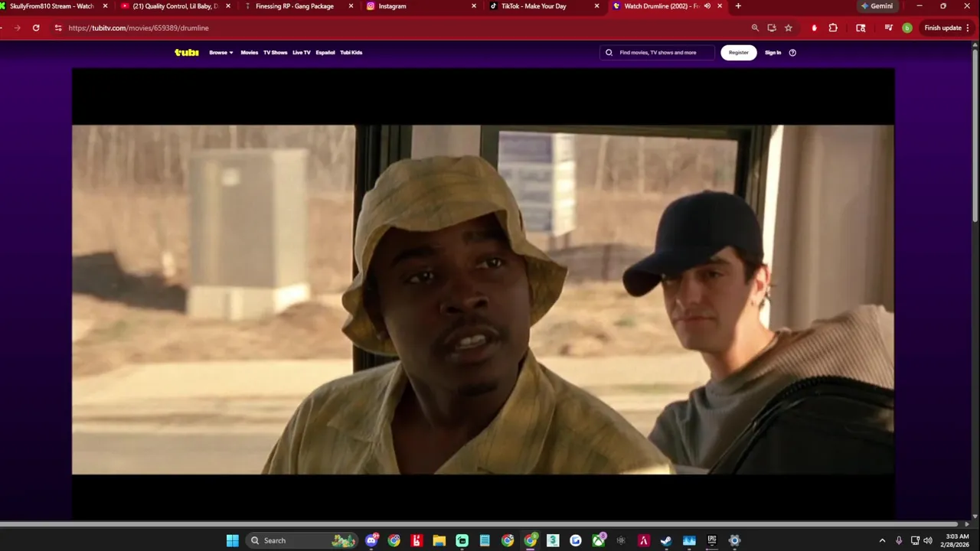Close the SkullyFrom810 Stream tab
This screenshot has height=551, width=980.
click(106, 6)
